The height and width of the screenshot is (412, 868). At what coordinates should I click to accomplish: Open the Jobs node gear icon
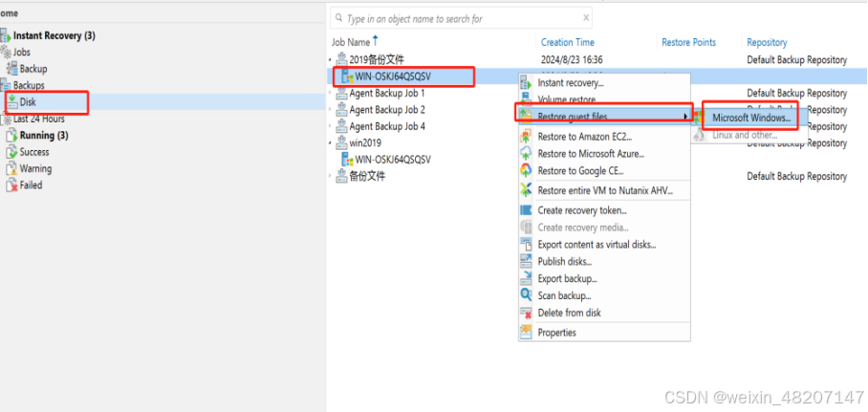click(6, 53)
